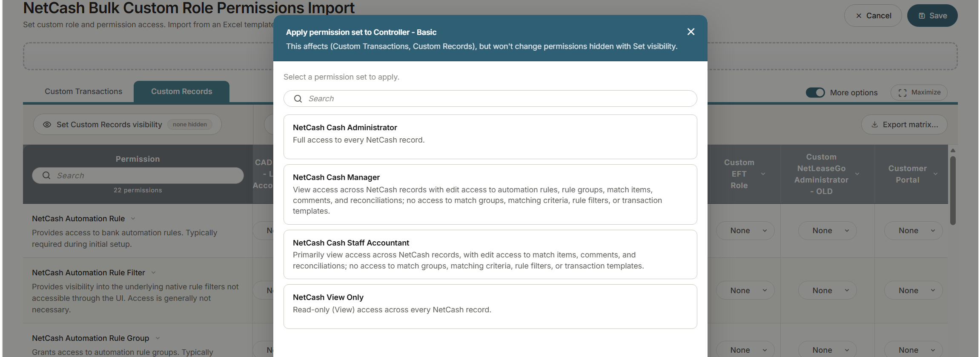Viewport: 980px width, 357px height.
Task: Close the Apply permission set dialog
Action: [x=691, y=32]
